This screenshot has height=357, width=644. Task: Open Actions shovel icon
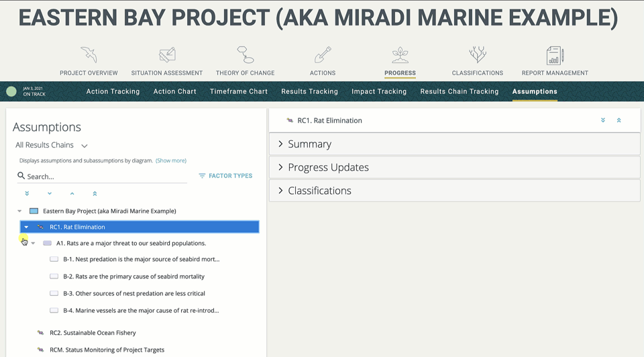[323, 54]
